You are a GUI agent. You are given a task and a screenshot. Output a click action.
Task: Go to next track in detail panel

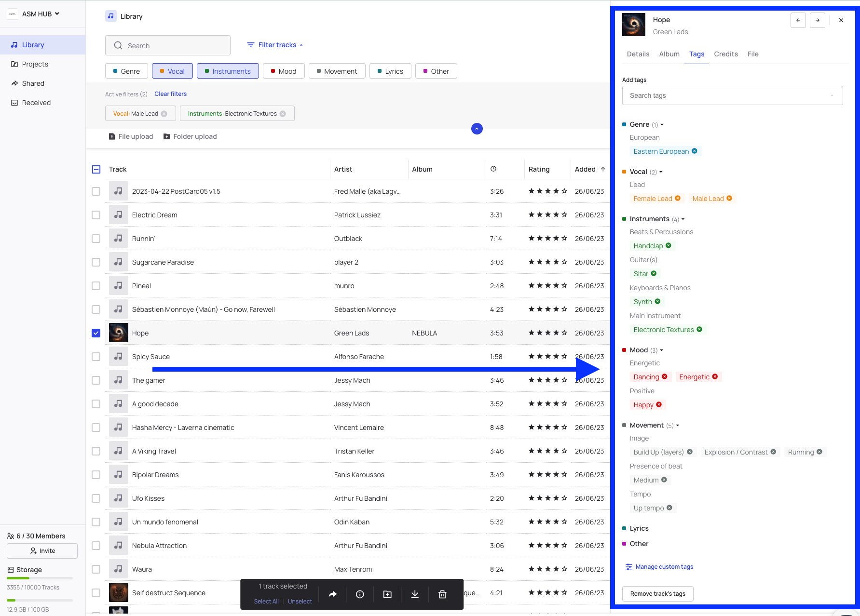818,20
